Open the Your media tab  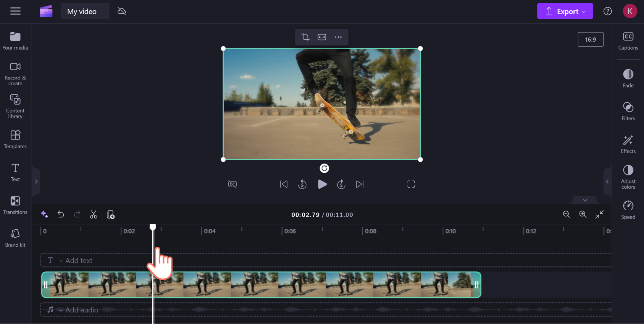15,41
